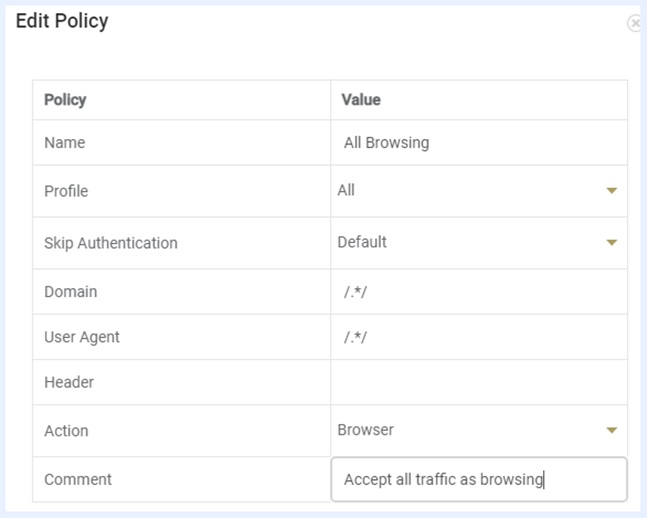The width and height of the screenshot is (647, 518).
Task: Select the Header row label
Action: (69, 382)
